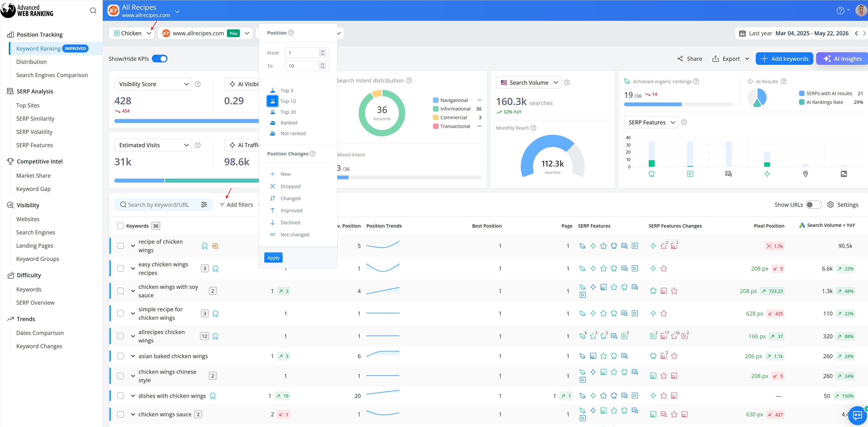Screen dimensions: 868x427
Task: Expand the 'chicken wings sauce' keyword row
Action: click(133, 414)
